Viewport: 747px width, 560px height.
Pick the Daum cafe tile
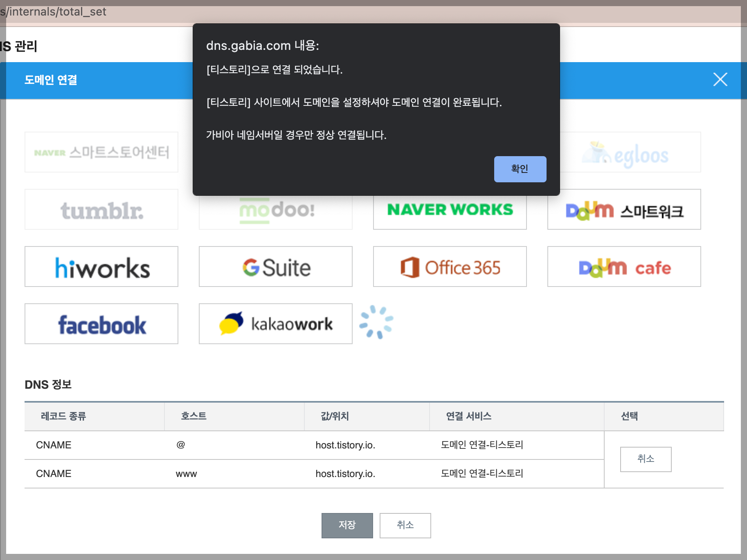click(x=624, y=267)
